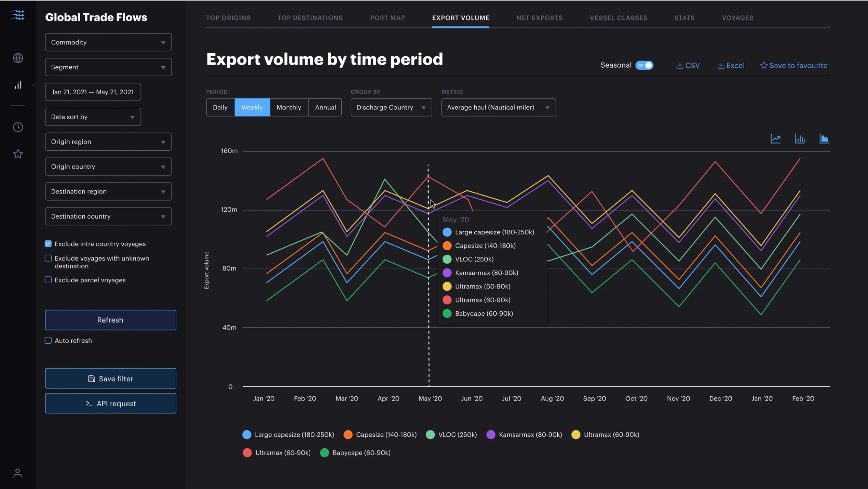Open the Port Map tab
The image size is (868, 489).
click(x=388, y=18)
